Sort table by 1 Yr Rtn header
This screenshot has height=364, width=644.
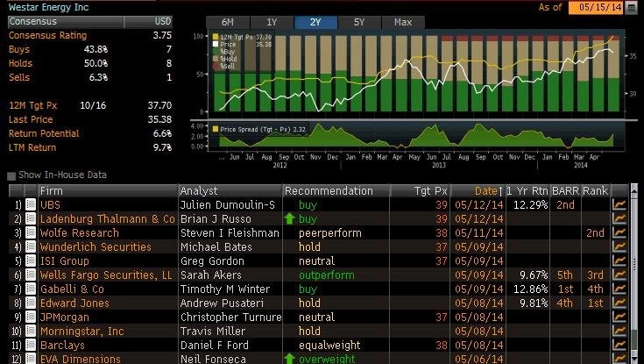(x=527, y=191)
